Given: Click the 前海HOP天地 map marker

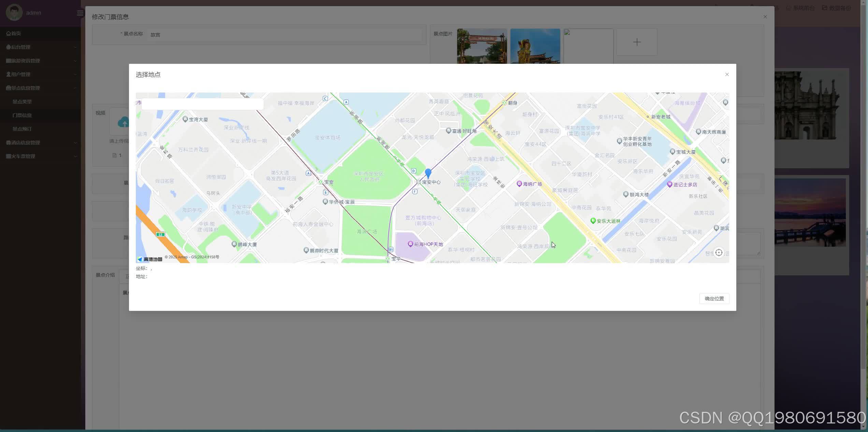Looking at the screenshot, I should point(410,244).
